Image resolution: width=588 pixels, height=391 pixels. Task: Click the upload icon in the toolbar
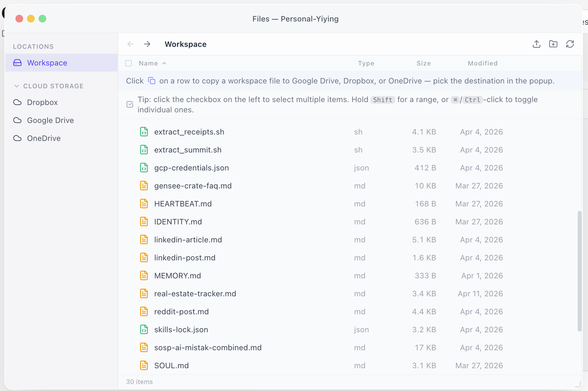536,44
